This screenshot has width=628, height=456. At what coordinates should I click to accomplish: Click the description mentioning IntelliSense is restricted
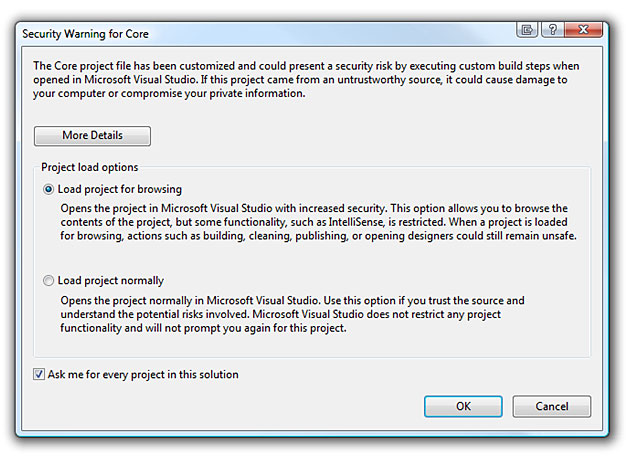pos(318,222)
